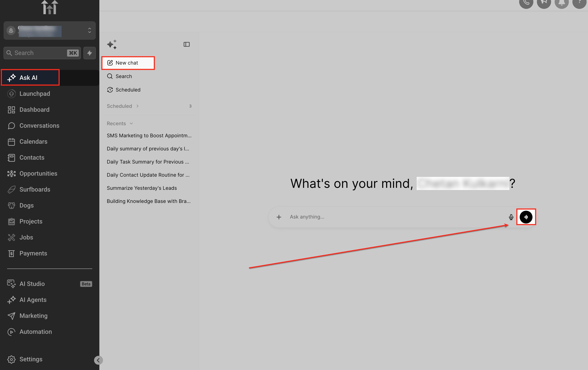Click the Jobs tools icon

click(11, 238)
